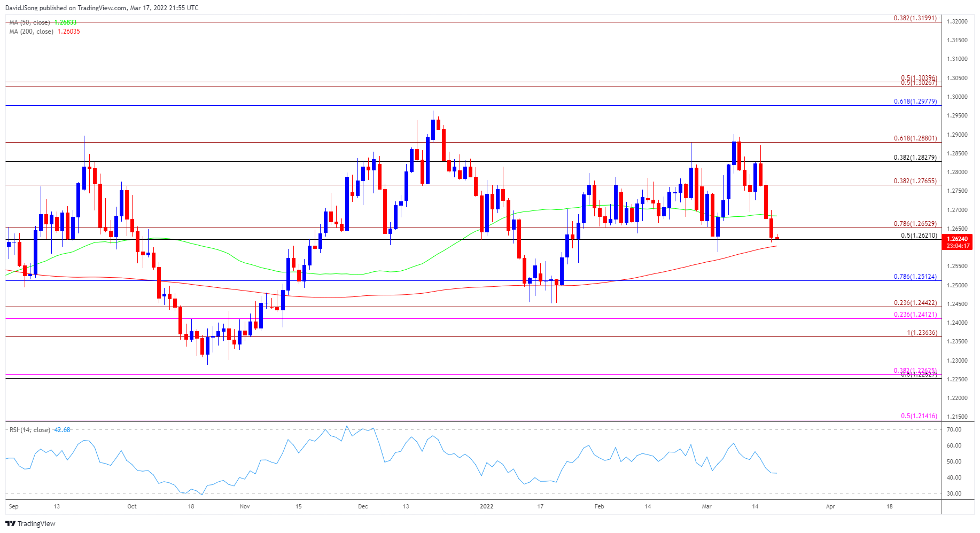Select the blue 0.786(1.25124) Fibonacci label

pyautogui.click(x=915, y=277)
